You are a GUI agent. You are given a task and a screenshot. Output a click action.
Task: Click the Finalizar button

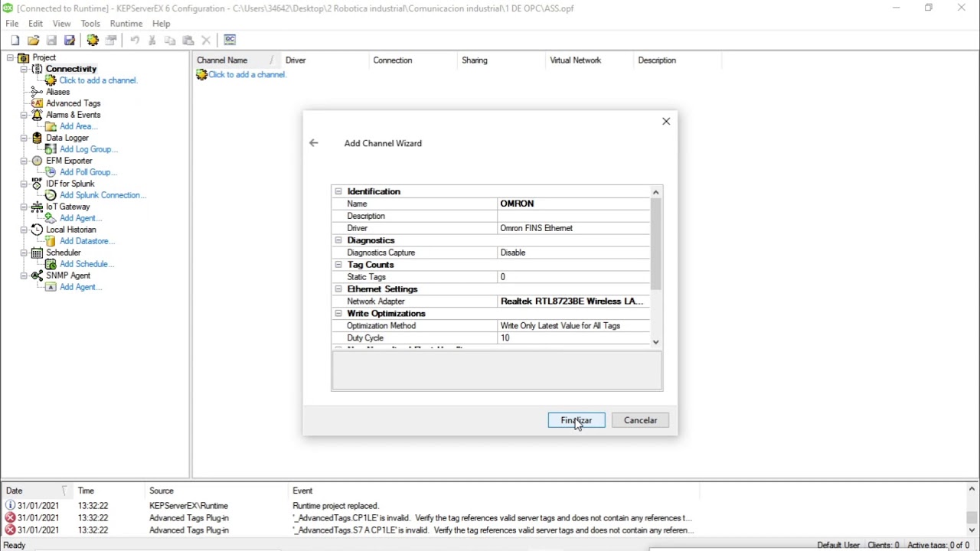(x=577, y=420)
